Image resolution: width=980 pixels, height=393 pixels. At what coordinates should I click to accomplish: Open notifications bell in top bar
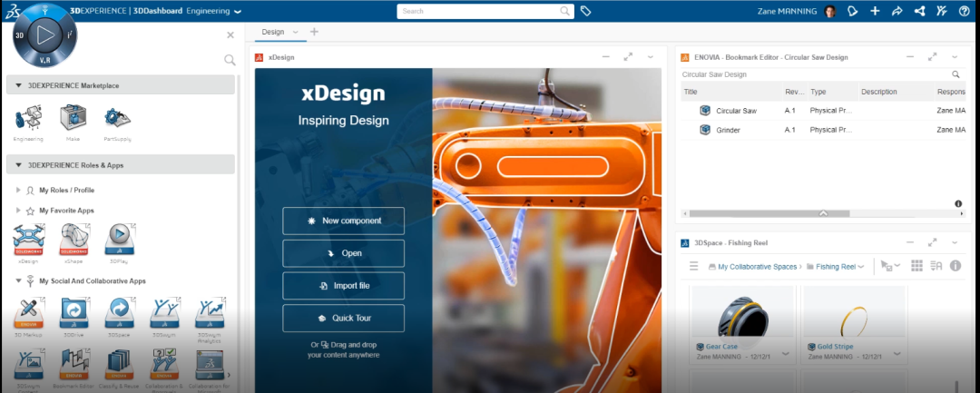tap(852, 11)
